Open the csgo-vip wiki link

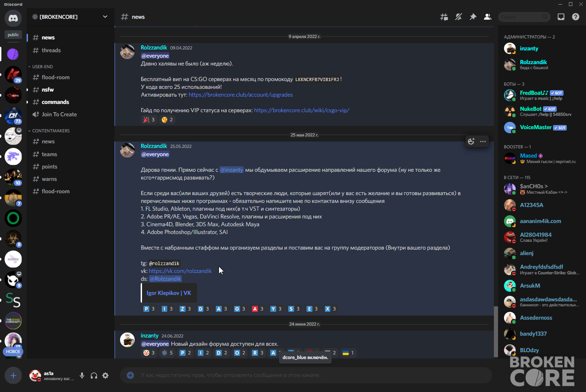click(301, 110)
